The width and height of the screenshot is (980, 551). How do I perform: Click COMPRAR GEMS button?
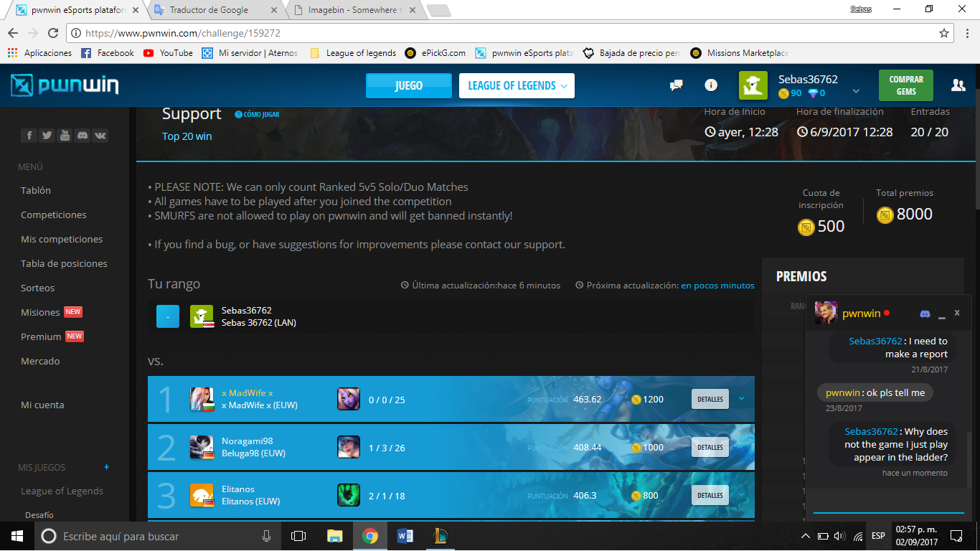(x=906, y=85)
